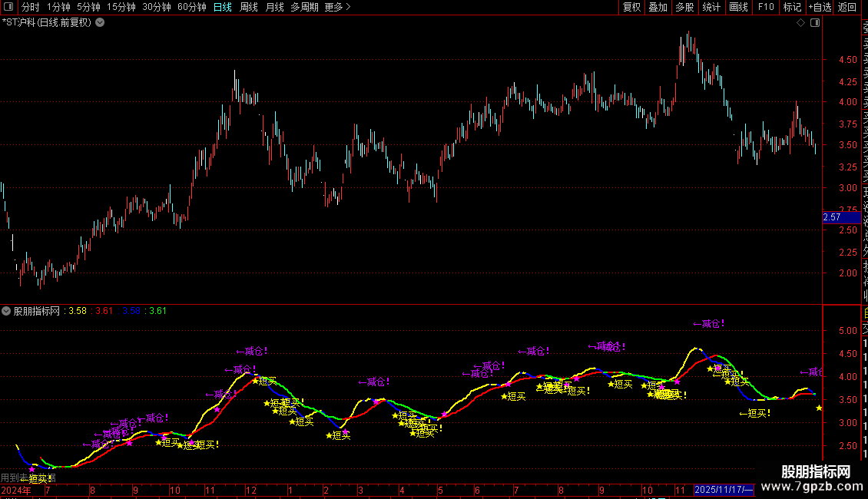Click the red 3.61 indicator value

[x=104, y=311]
